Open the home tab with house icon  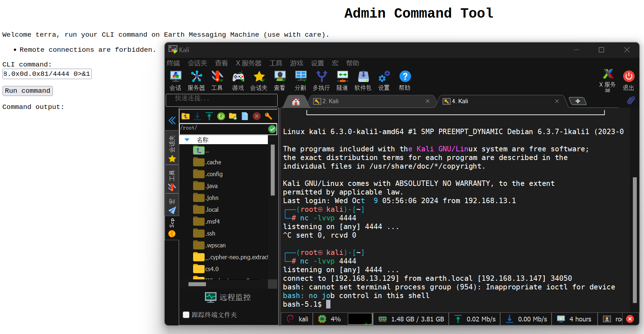pyautogui.click(x=296, y=102)
